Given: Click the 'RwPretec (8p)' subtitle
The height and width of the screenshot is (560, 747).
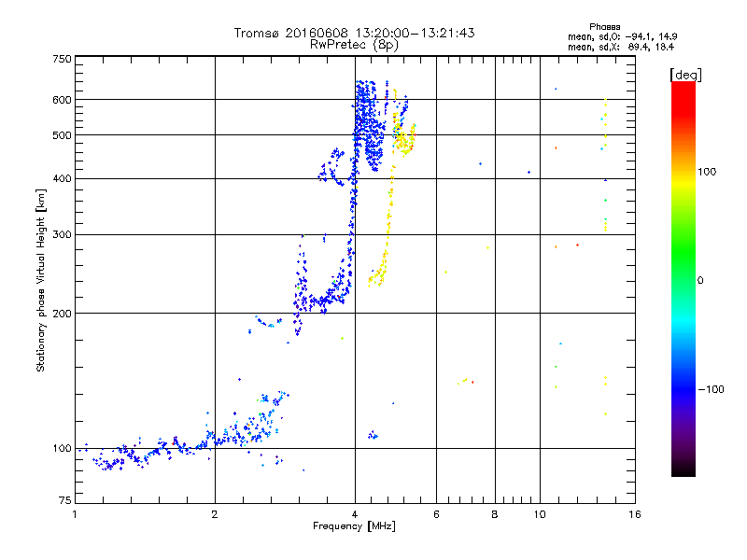Looking at the screenshot, I should [x=354, y=45].
